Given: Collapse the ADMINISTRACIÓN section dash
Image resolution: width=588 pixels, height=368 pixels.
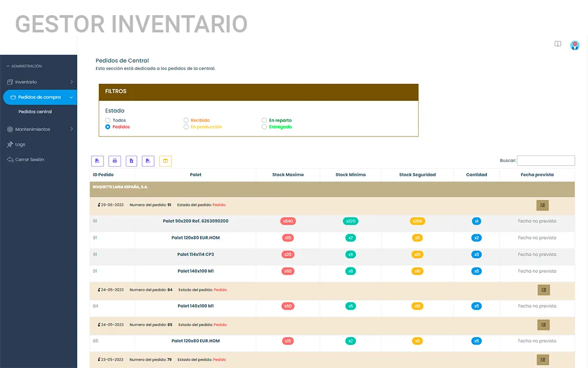Looking at the screenshot, I should coord(8,66).
